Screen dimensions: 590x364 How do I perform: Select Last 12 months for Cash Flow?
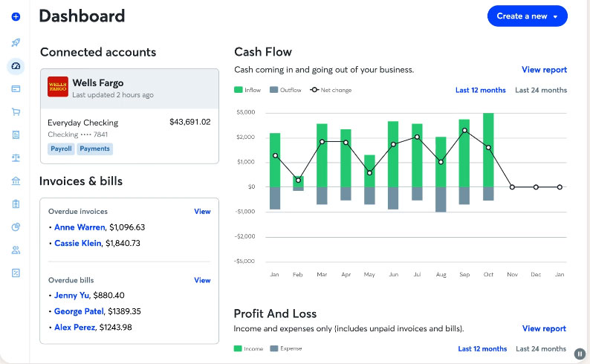click(480, 91)
